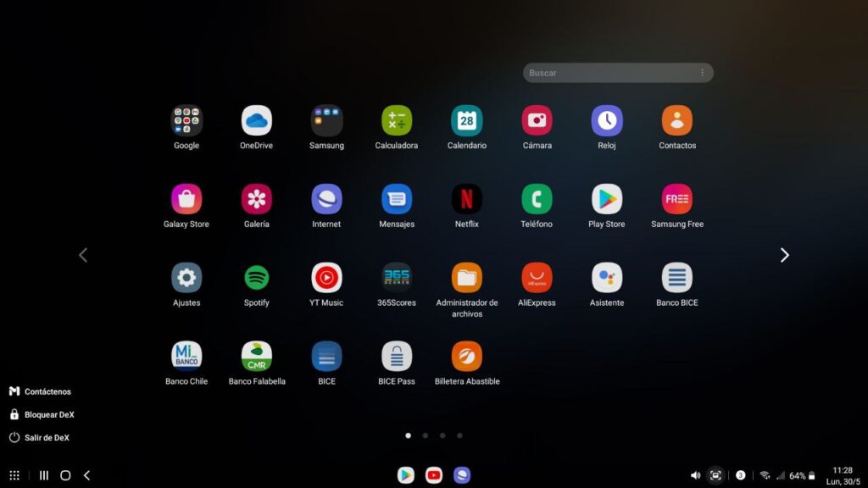Open Samsung Internet from the taskbar
868x488 pixels.
462,475
